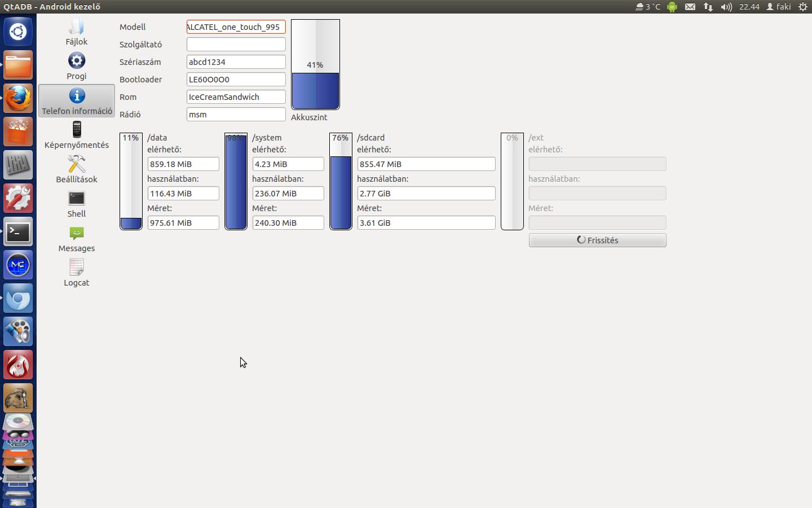Click /system Méret value 240.30 MiB
The width and height of the screenshot is (812, 508).
(288, 223)
